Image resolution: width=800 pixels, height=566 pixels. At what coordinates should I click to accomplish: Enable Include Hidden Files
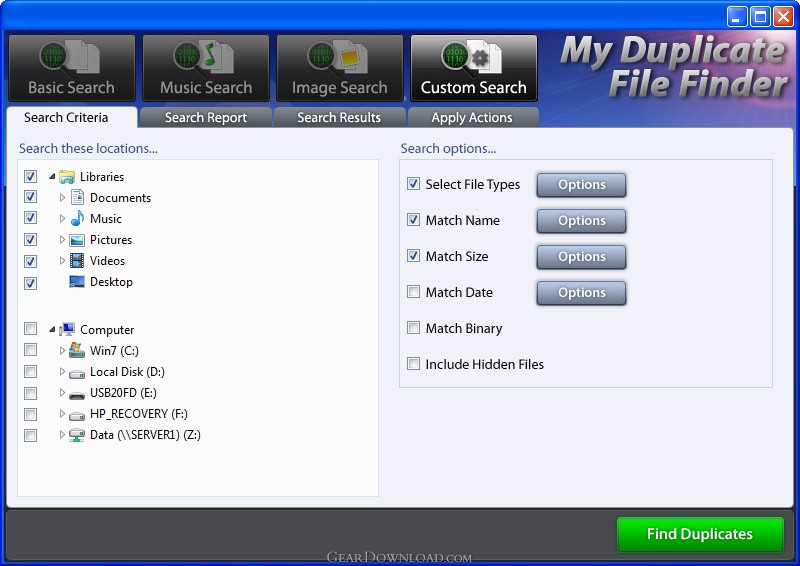413,363
